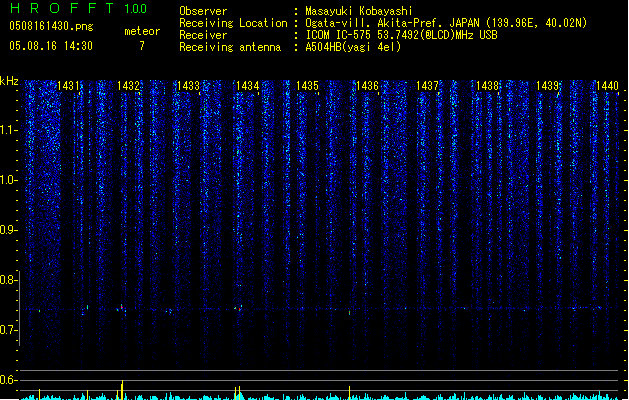This screenshot has height=400, width=629.
Task: Click the 1436 time marker
Action: click(x=367, y=86)
